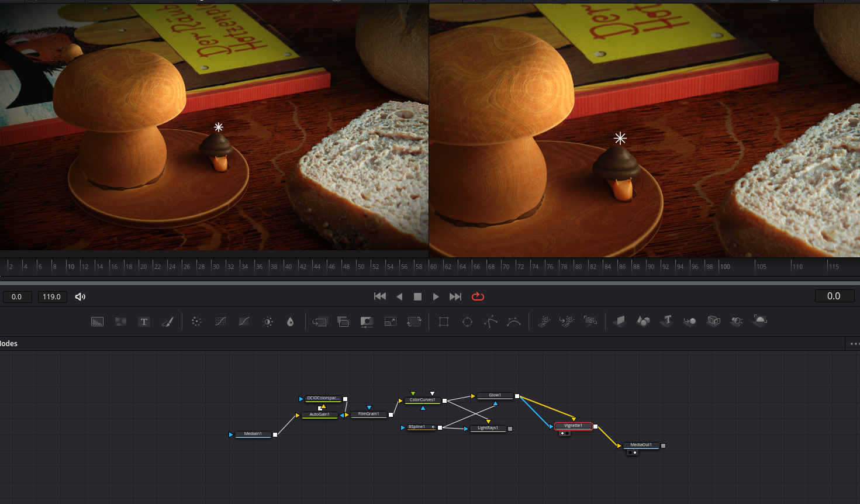The height and width of the screenshot is (504, 860).
Task: Select the FilmGrain1 node
Action: [x=368, y=414]
